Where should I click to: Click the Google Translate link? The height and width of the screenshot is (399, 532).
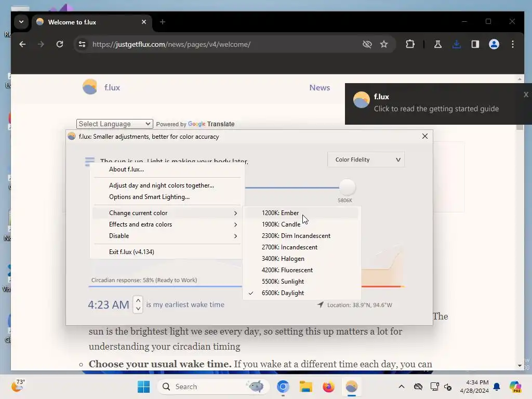pyautogui.click(x=211, y=124)
